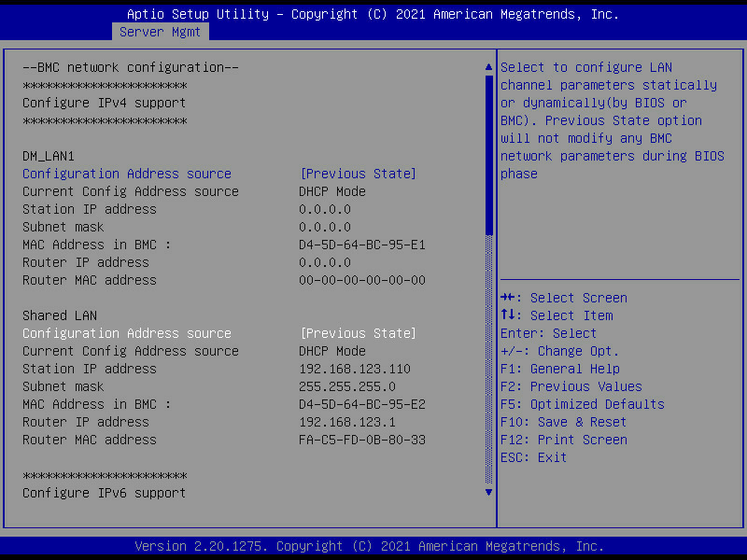Click the F12: Print Screen hint
Image resolution: width=747 pixels, height=560 pixels.
(x=563, y=440)
